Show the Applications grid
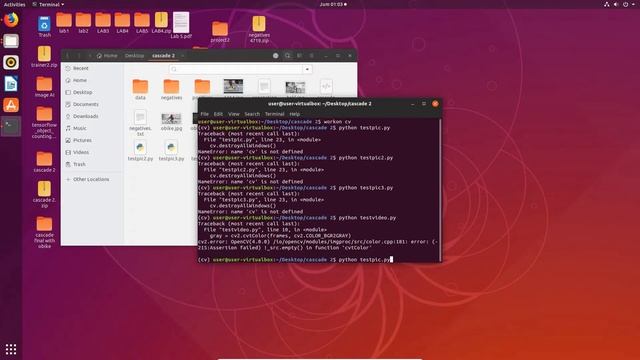Screen dimensions: 640x360 pos(11,349)
